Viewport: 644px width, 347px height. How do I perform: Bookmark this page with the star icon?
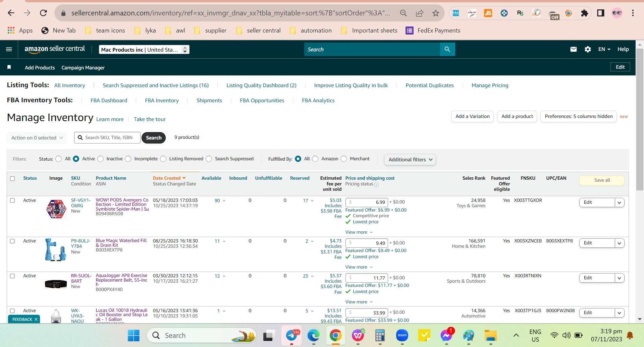coord(435,13)
